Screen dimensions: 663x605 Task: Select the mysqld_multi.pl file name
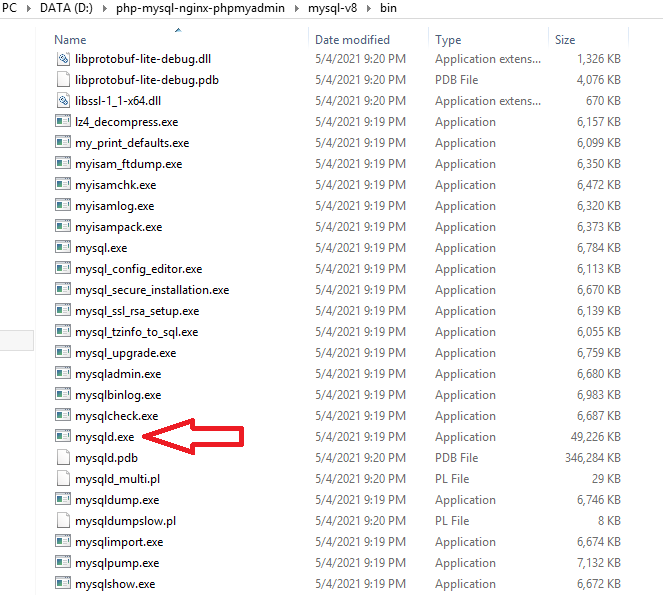click(x=118, y=479)
